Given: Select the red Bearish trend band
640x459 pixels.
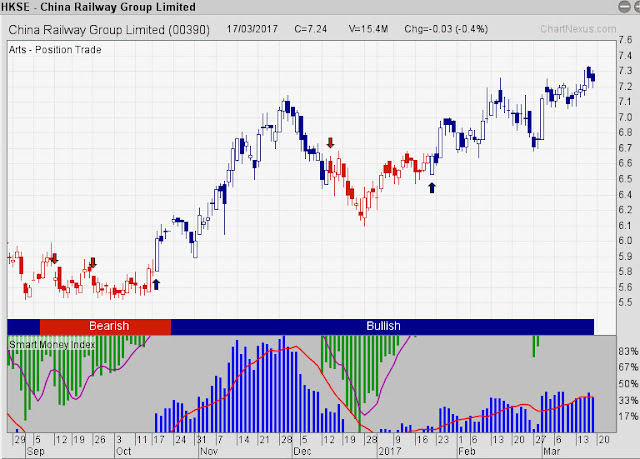Looking at the screenshot, I should coord(105,326).
